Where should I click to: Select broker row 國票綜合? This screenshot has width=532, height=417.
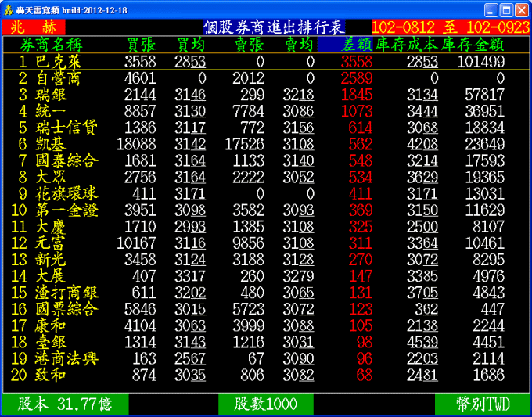tap(266, 309)
